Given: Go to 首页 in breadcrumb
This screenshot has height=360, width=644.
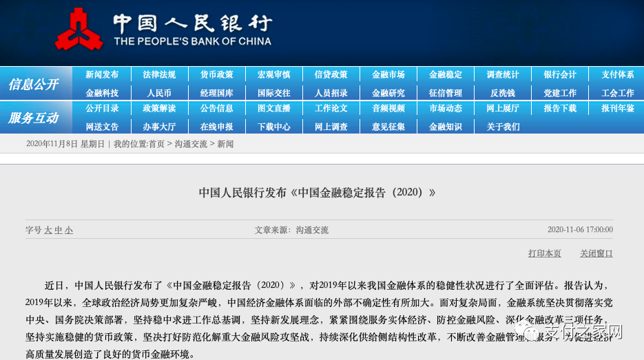Looking at the screenshot, I should coord(156,144).
